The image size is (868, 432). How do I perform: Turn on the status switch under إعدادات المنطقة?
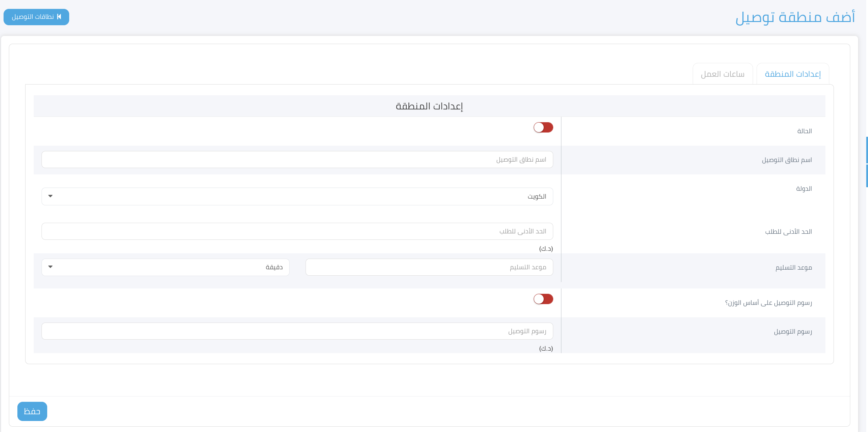543,128
